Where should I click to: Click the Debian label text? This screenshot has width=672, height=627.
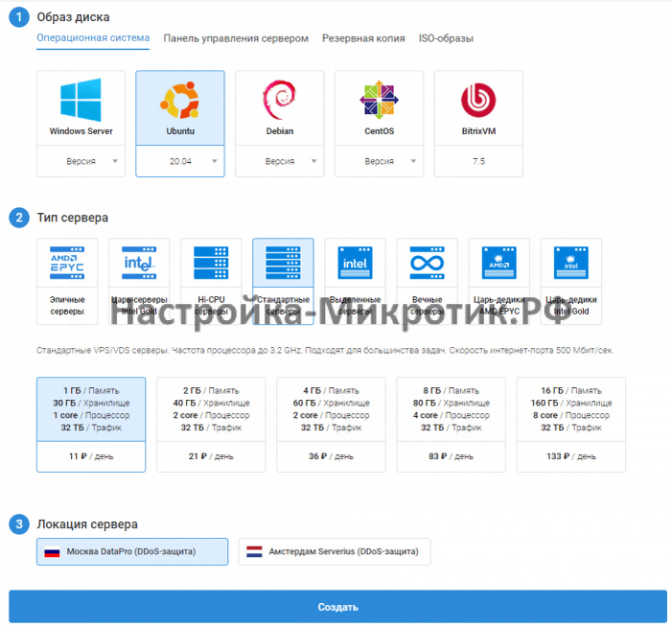(x=279, y=131)
